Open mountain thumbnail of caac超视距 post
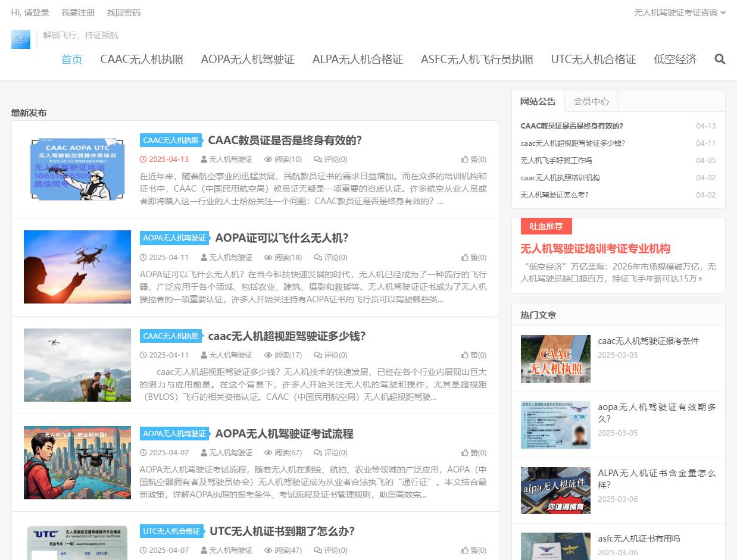Screen dimensions: 737x560 click(77, 365)
